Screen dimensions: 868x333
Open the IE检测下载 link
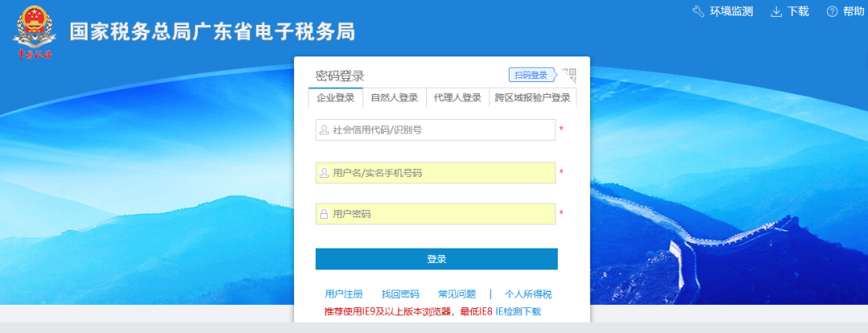[x=518, y=311]
